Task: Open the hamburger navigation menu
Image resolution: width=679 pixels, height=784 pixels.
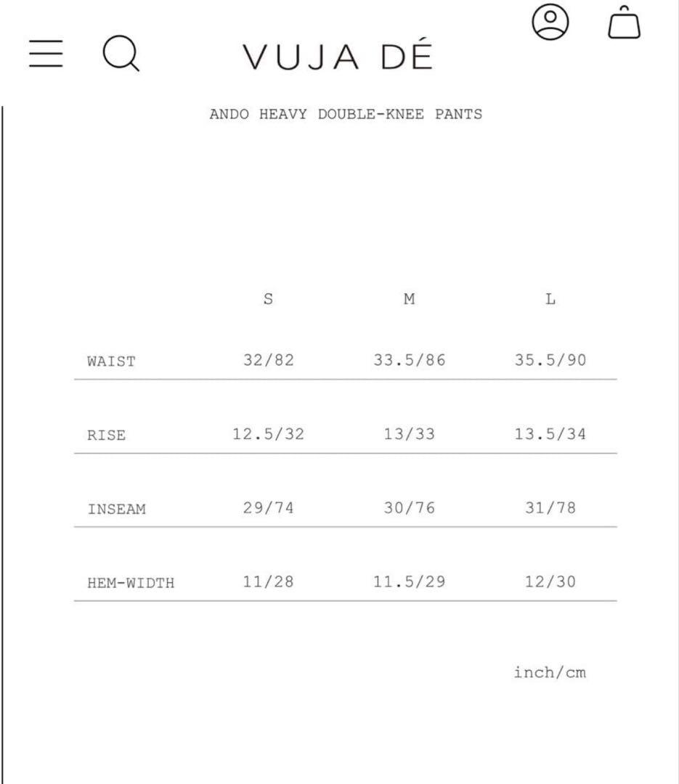Action: (46, 54)
